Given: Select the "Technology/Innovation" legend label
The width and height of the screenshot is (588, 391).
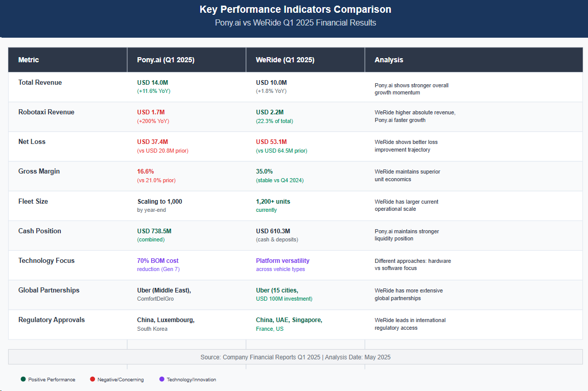Looking at the screenshot, I should pos(191,379).
